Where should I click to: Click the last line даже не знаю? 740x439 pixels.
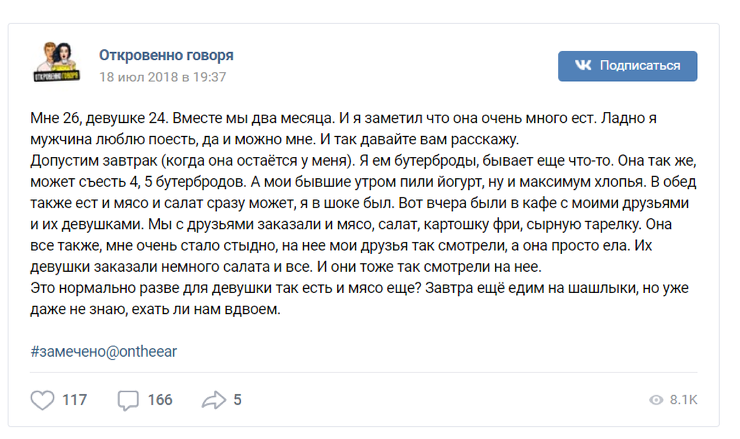coord(155,310)
